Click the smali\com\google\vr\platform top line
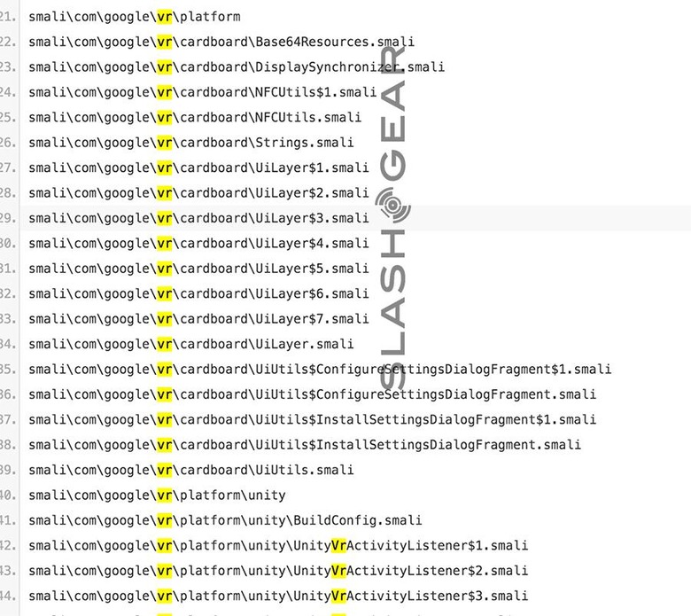 coord(135,17)
